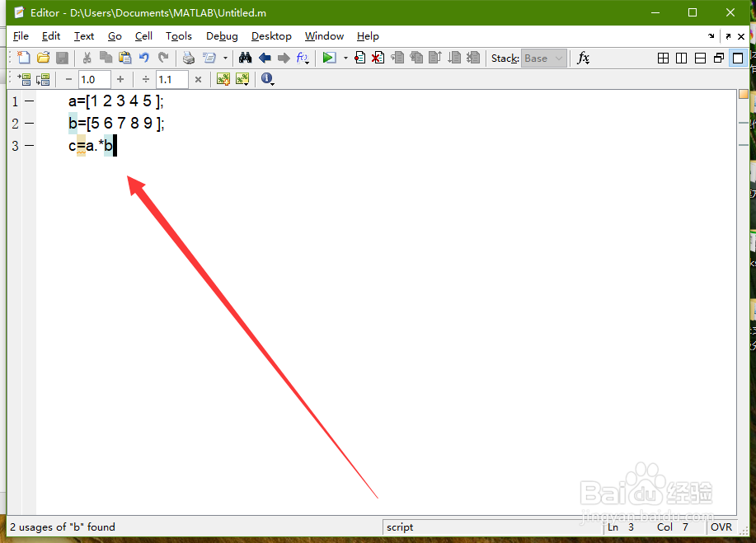
Task: Maximize the document with the single-pane icon
Action: click(738, 58)
